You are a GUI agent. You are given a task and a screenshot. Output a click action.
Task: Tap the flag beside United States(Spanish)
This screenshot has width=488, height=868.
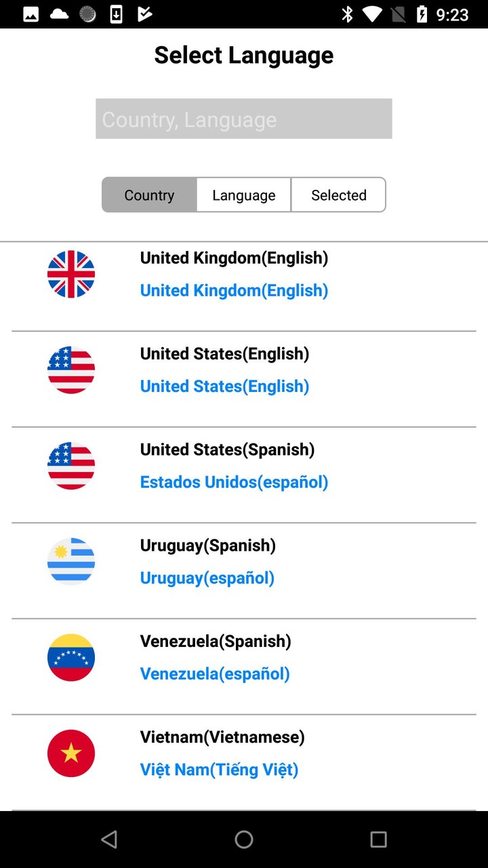(x=71, y=466)
